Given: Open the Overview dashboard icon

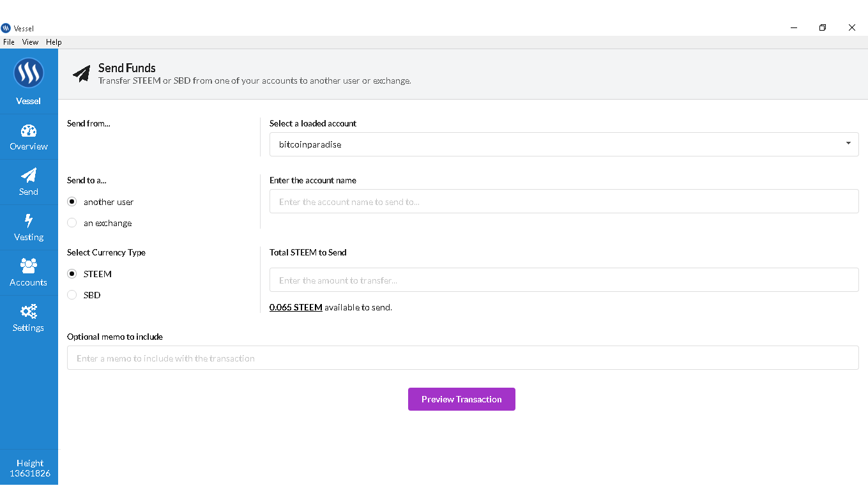Looking at the screenshot, I should point(29,131).
